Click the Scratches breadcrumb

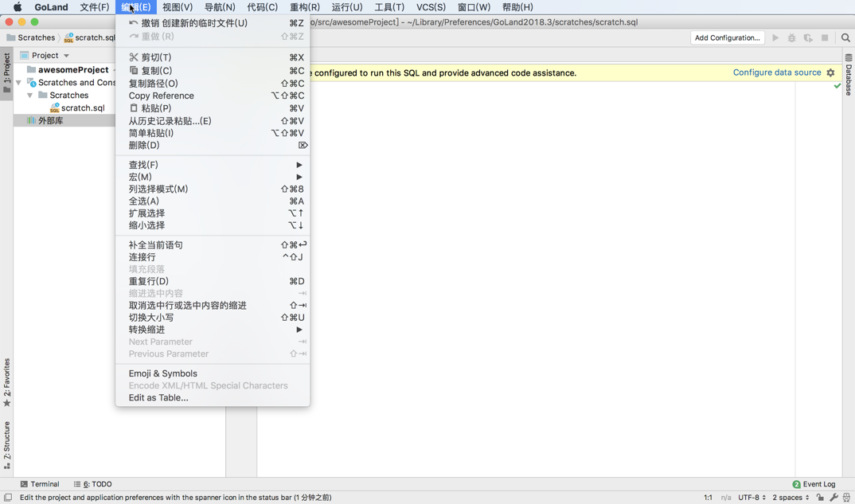coord(31,37)
